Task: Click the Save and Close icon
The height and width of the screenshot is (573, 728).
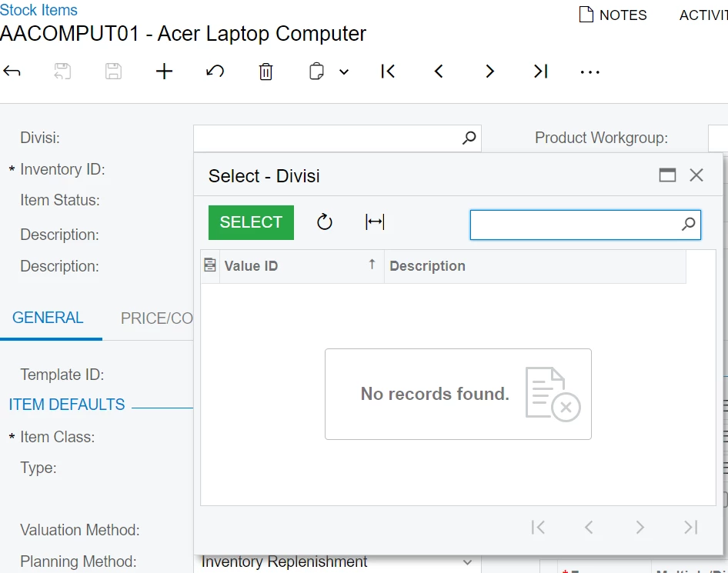Action: [62, 72]
